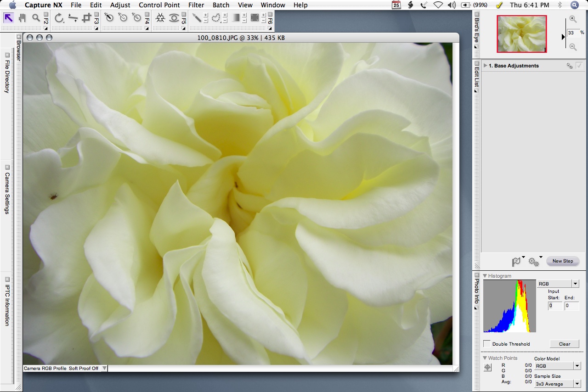
Task: Toggle the Base Adjustments step checkbox
Action: (579, 66)
